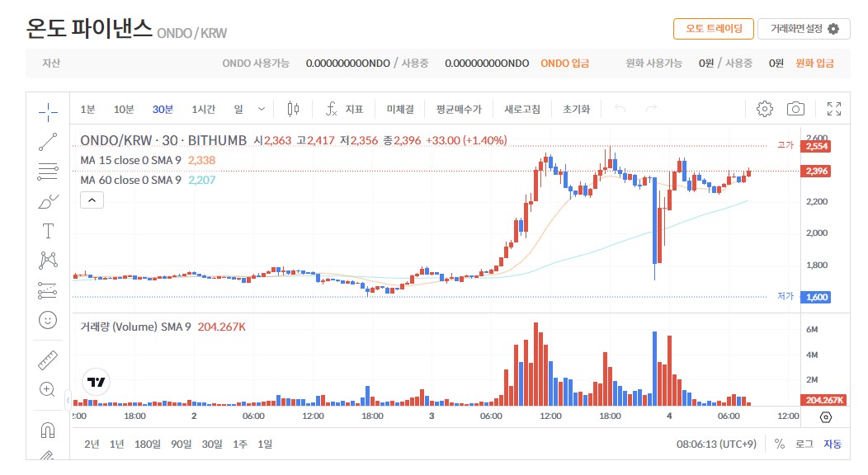
Task: Collapse the drawing toolbar side arrow
Action: [68, 399]
